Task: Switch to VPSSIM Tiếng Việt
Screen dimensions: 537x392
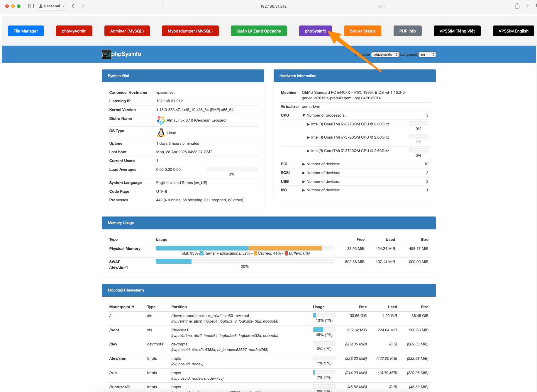Action: click(457, 31)
